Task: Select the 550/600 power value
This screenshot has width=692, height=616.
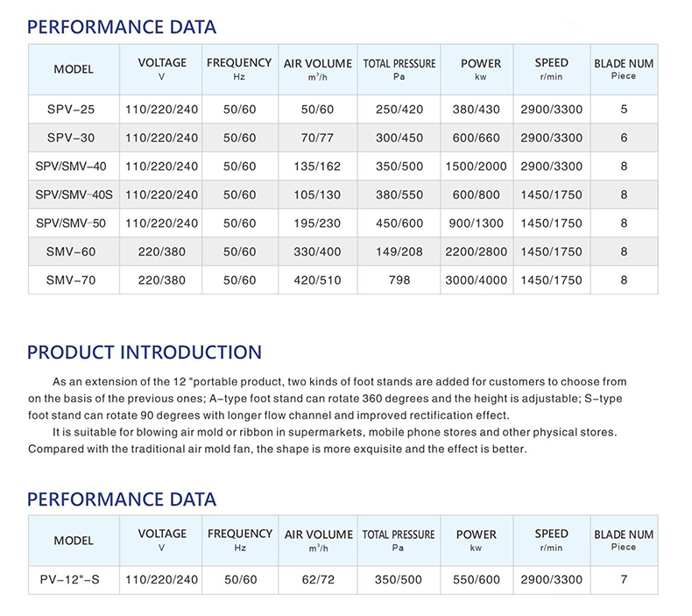Action: tap(477, 580)
